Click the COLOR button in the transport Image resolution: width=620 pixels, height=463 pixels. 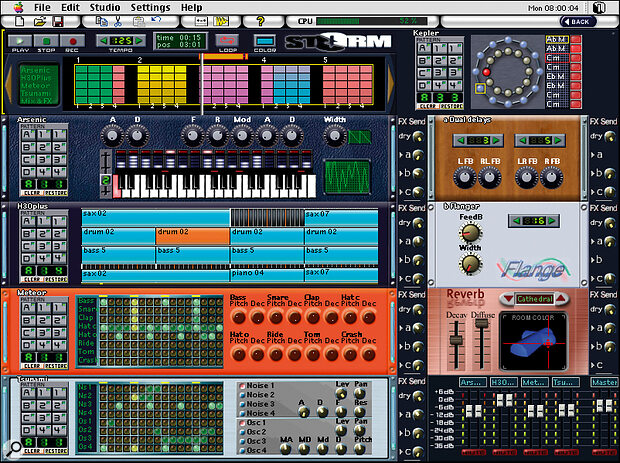click(265, 40)
